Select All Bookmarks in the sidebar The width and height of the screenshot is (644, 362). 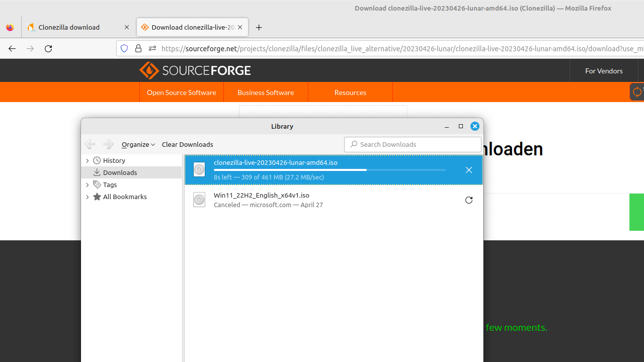[125, 197]
